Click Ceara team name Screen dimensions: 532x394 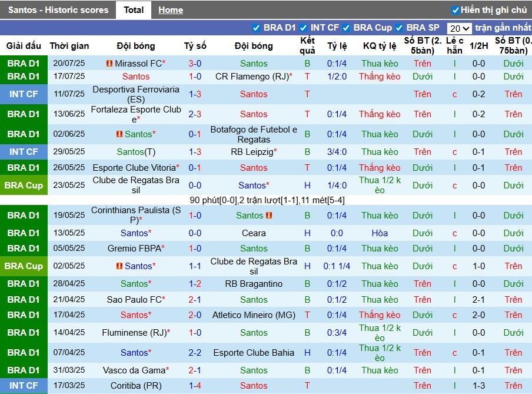tap(254, 233)
